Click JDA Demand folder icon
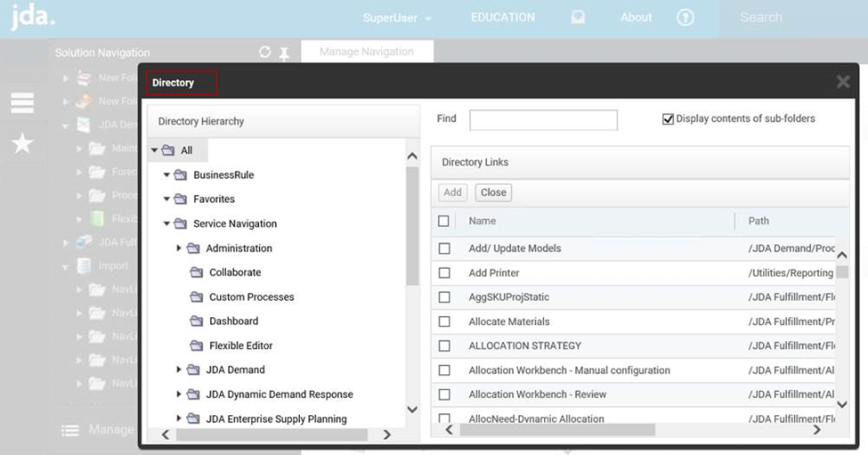 [x=193, y=370]
